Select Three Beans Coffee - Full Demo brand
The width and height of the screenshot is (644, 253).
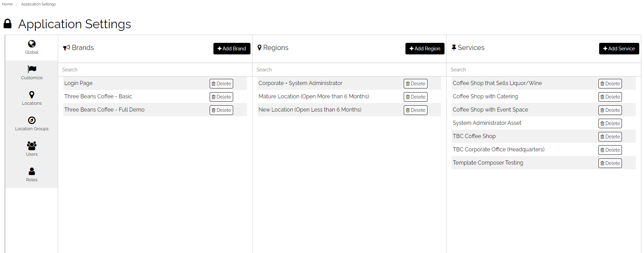(104, 109)
